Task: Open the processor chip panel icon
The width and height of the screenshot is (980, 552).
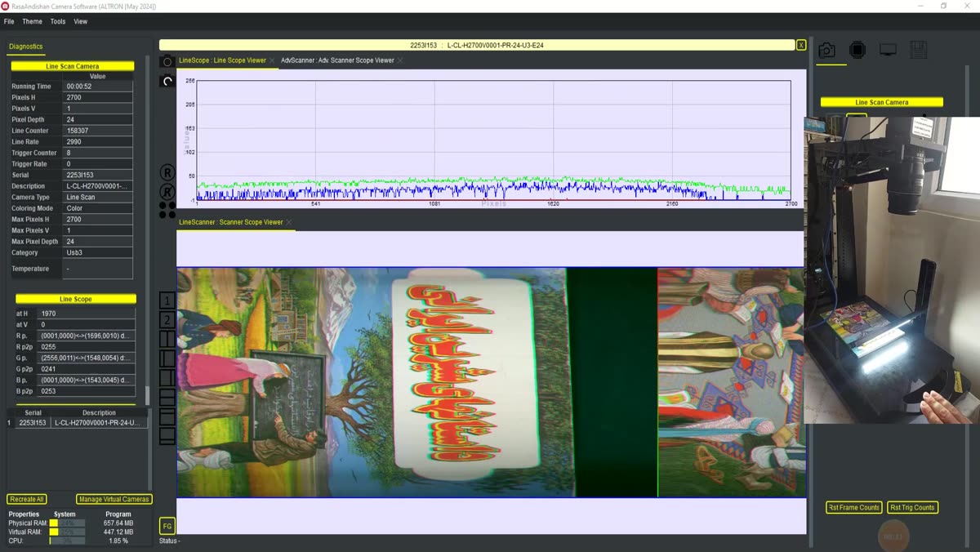Action: [857, 51]
